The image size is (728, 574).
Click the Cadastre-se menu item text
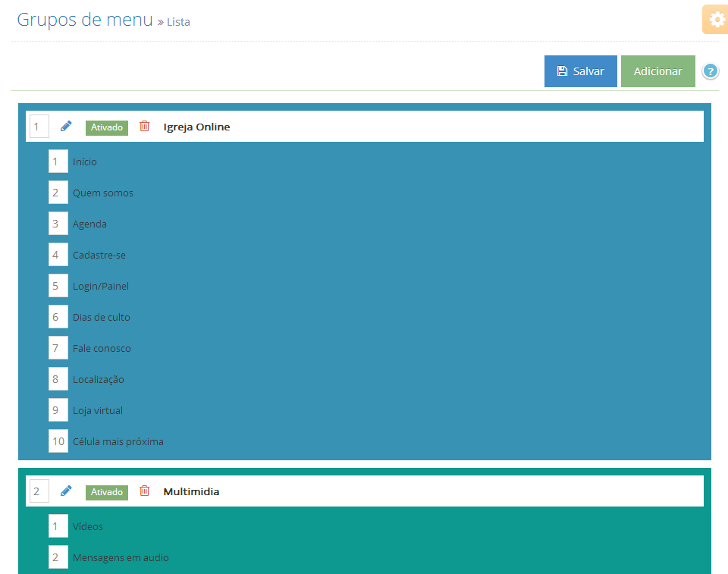99,255
